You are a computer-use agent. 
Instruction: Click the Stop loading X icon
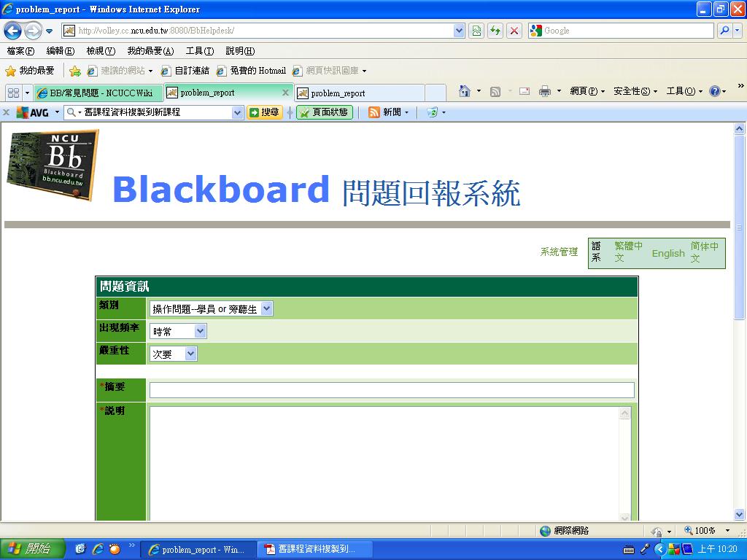coord(514,31)
